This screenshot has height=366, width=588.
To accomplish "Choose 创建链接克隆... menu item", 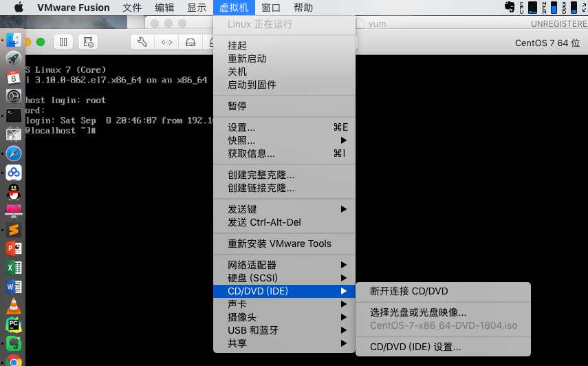I will coord(284,188).
